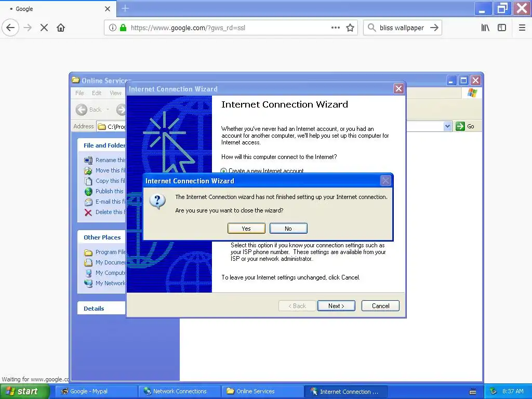Image resolution: width=532 pixels, height=399 pixels.
Task: Click the bliss wallpaper search field
Action: tap(402, 28)
